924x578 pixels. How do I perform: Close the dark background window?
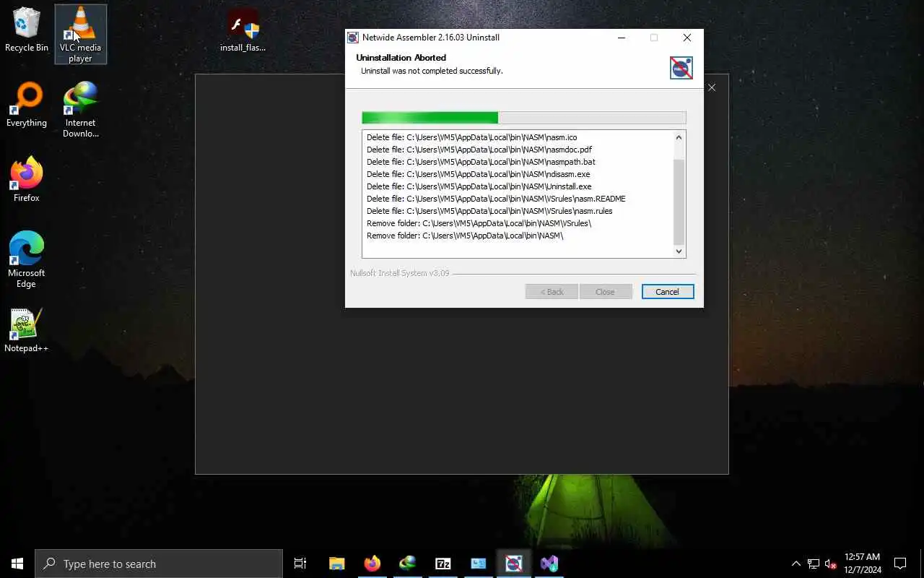pyautogui.click(x=712, y=87)
